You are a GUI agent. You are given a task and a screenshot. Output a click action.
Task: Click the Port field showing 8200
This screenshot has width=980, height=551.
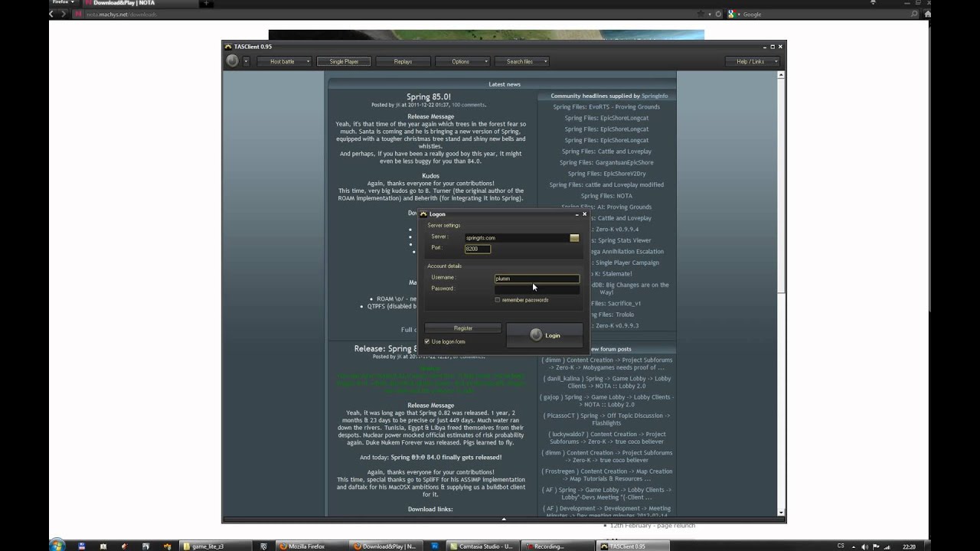(478, 249)
